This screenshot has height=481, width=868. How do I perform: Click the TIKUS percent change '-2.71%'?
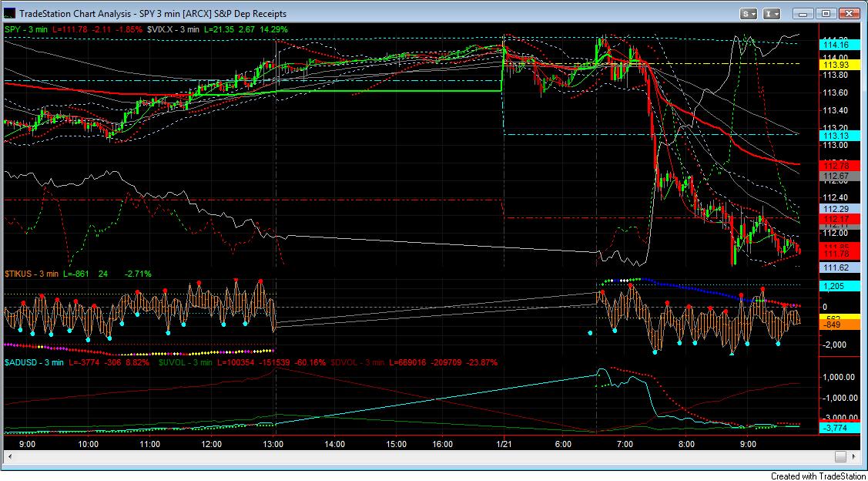pyautogui.click(x=137, y=274)
